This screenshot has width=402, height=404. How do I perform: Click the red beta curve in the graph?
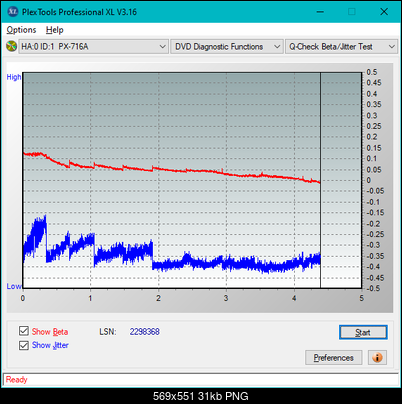(172, 170)
